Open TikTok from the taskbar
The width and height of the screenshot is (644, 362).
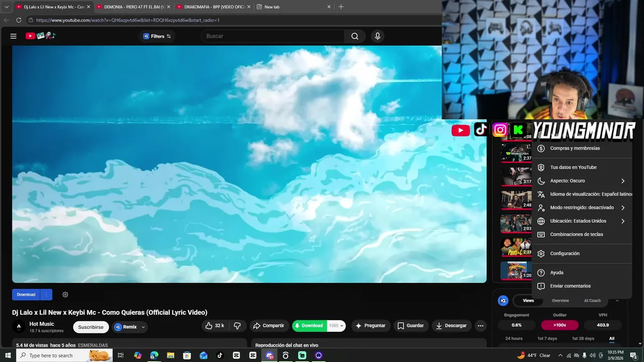(220, 355)
